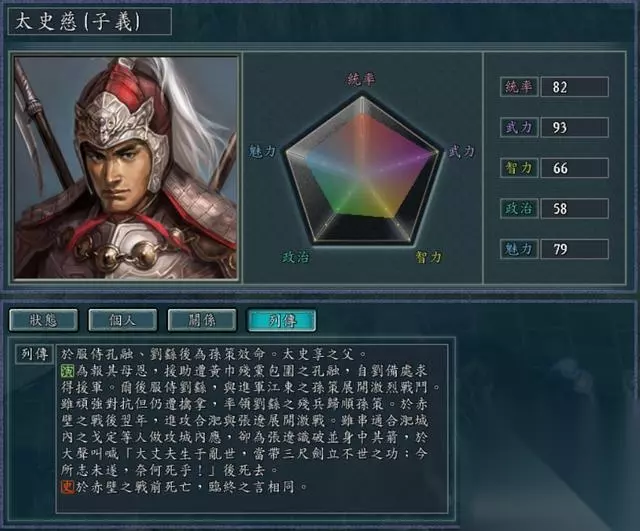Click the highlighted 列傳 tab
Viewport: 640px width, 531px height.
point(282,320)
